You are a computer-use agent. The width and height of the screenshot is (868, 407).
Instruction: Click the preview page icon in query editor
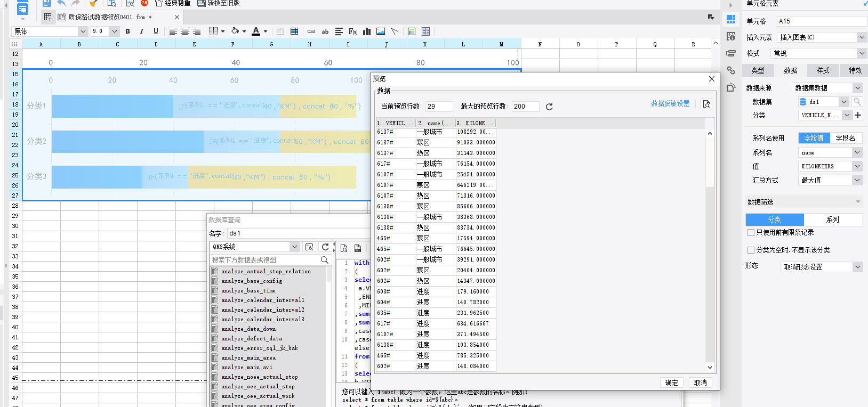(x=344, y=248)
